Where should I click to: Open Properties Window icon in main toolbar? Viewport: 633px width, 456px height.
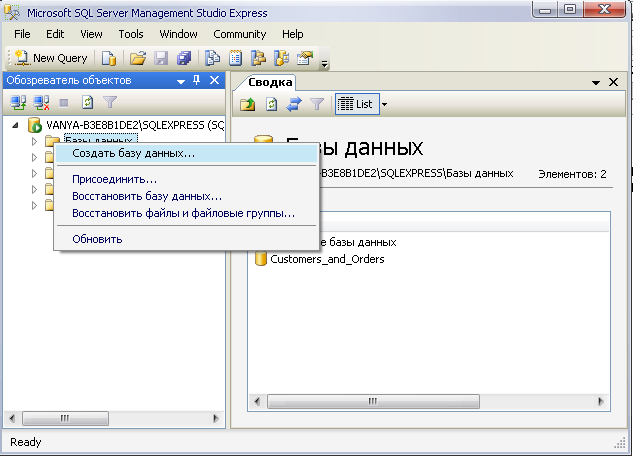click(x=305, y=58)
